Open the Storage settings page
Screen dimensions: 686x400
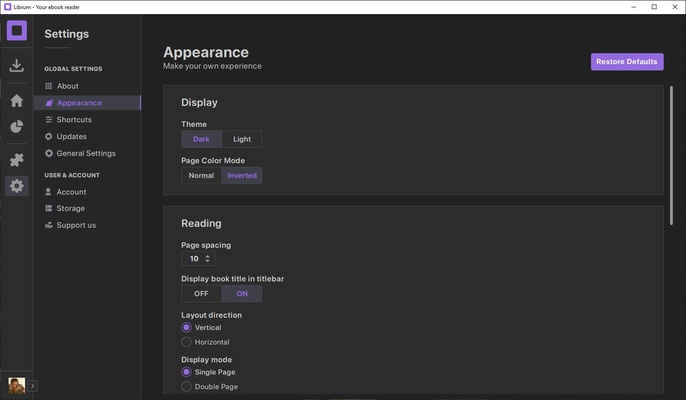point(70,209)
